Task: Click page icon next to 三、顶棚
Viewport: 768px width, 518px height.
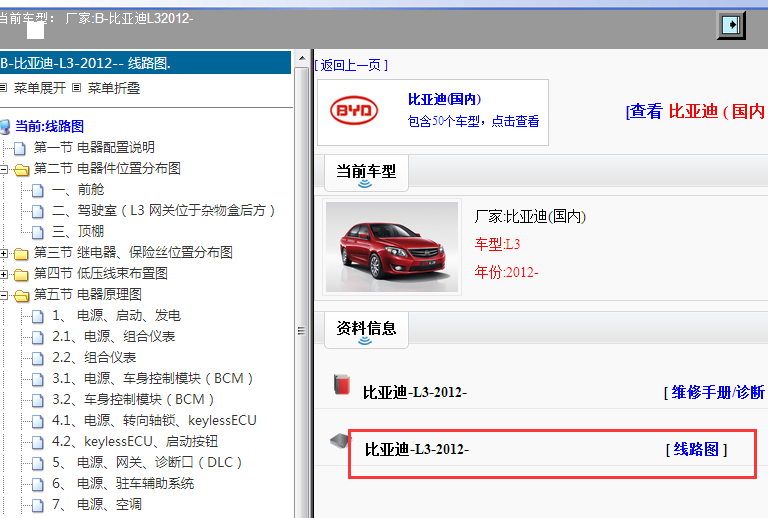Action: click(x=38, y=232)
